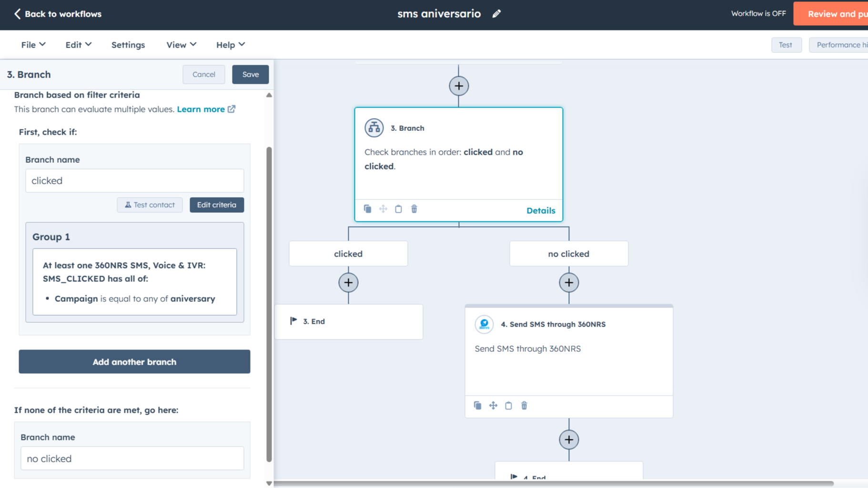Image resolution: width=868 pixels, height=488 pixels.
Task: Add action under the clicked branch
Action: click(x=348, y=283)
